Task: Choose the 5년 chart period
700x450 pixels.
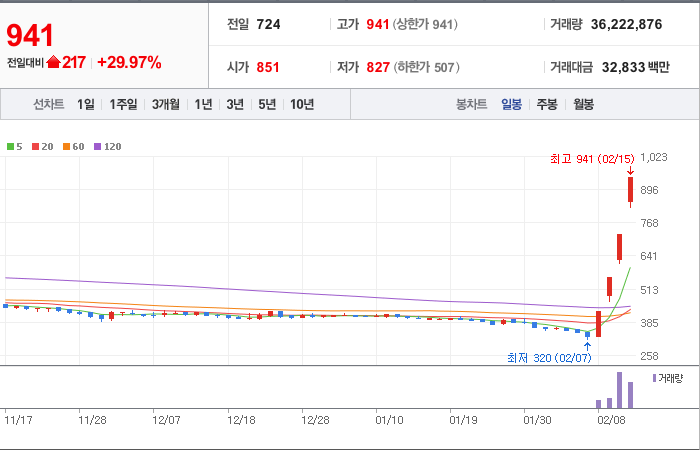Action: point(267,104)
